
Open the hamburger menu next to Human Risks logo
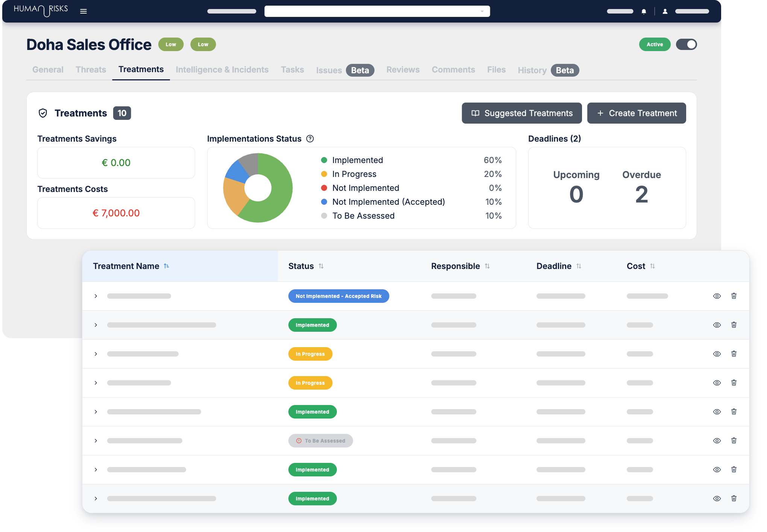83,11
